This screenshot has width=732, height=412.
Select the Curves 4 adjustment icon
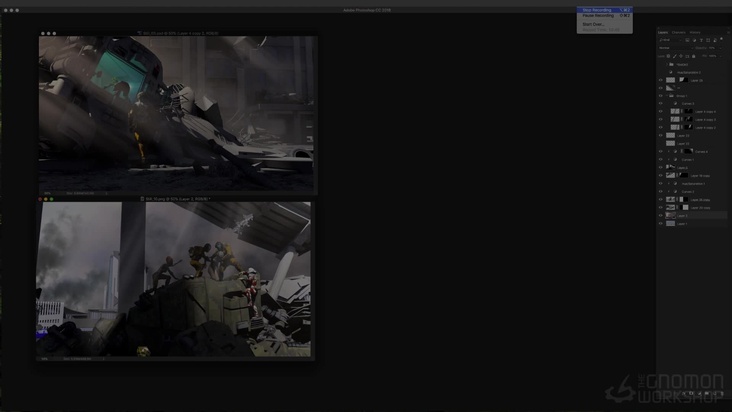[675, 152]
